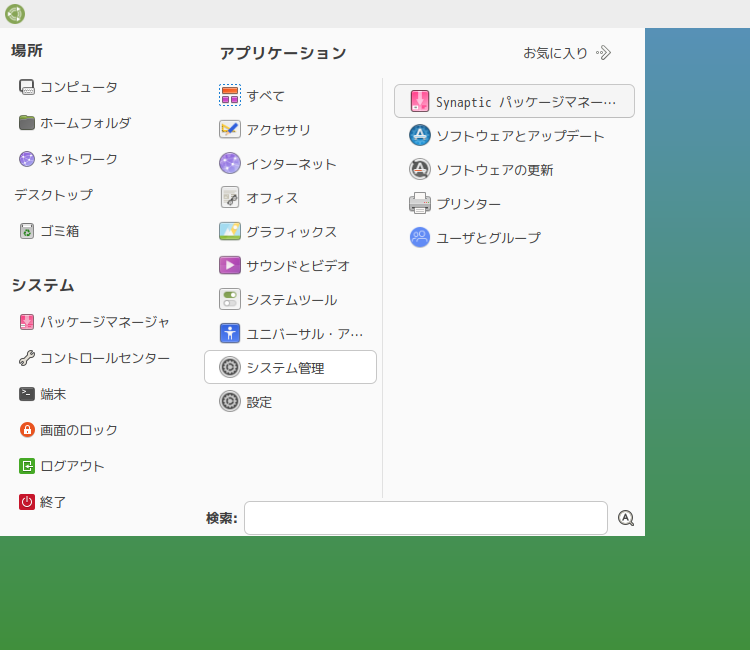
Task: Open ネットワーク globe icon
Action: click(27, 159)
